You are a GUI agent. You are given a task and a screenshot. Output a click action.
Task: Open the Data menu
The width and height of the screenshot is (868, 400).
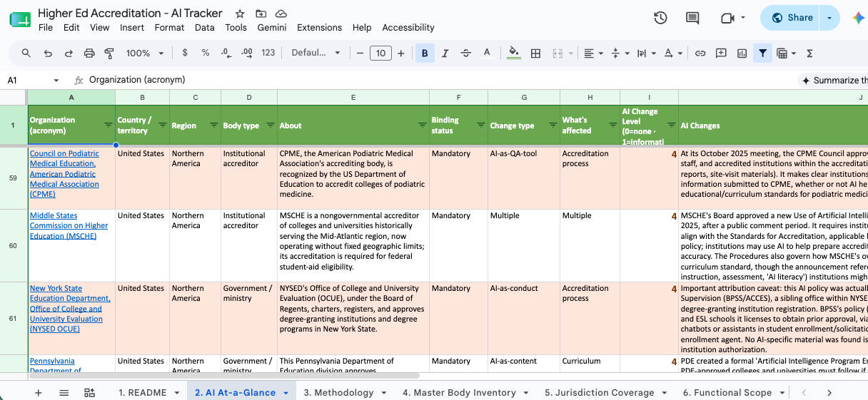click(x=205, y=28)
